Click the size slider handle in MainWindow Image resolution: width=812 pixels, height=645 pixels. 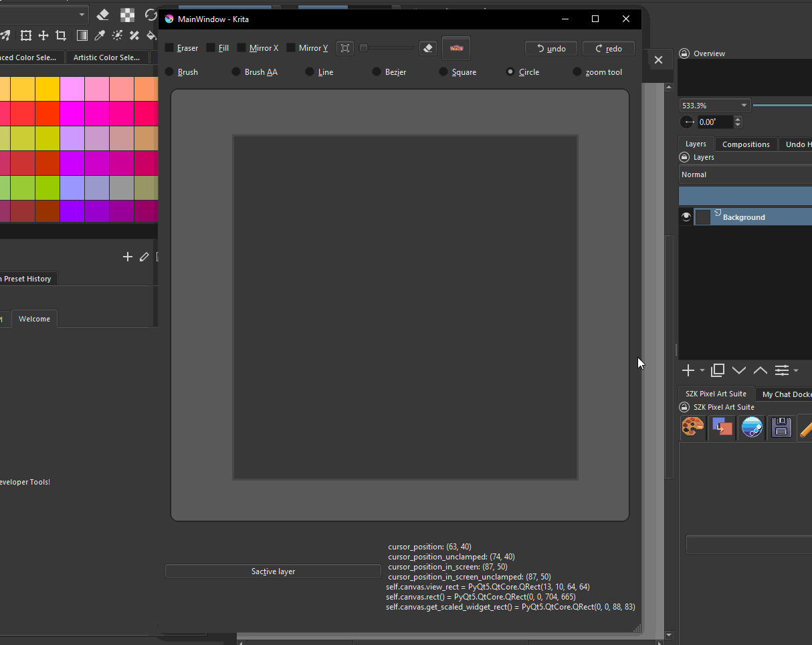363,48
